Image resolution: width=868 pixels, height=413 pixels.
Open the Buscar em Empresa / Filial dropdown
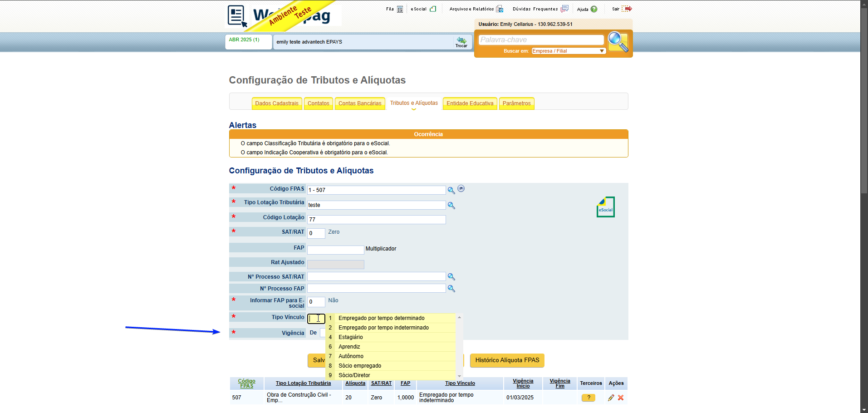point(569,51)
